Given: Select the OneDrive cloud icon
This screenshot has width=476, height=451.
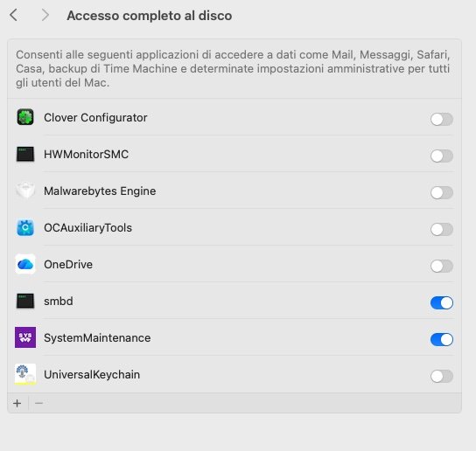Looking at the screenshot, I should pyautogui.click(x=25, y=264).
